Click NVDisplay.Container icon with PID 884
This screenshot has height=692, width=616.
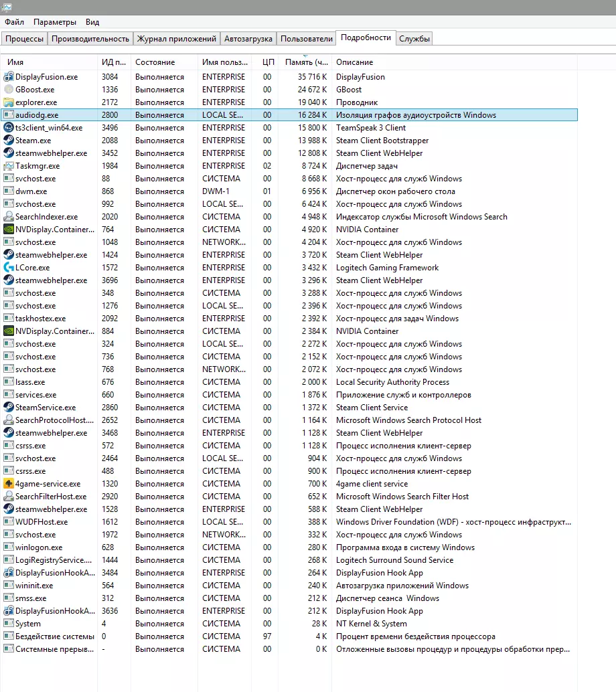point(9,331)
